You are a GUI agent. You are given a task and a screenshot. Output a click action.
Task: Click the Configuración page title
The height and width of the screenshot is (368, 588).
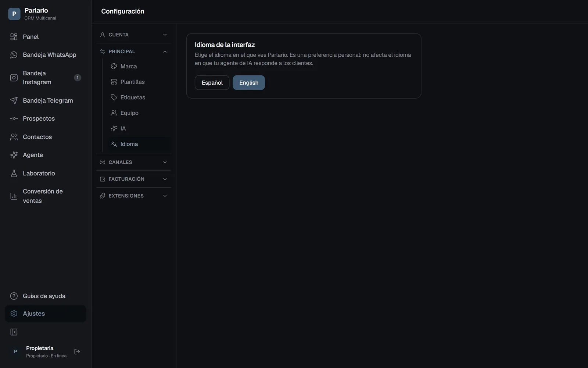[123, 11]
